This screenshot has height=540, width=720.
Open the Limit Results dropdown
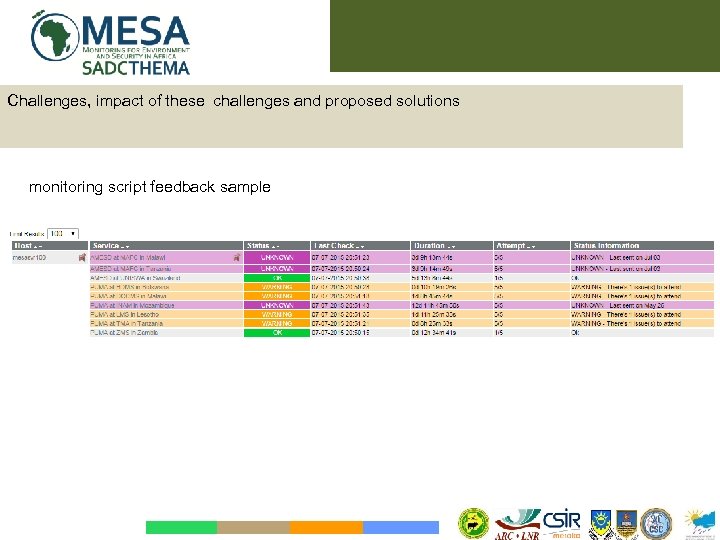(x=63, y=234)
